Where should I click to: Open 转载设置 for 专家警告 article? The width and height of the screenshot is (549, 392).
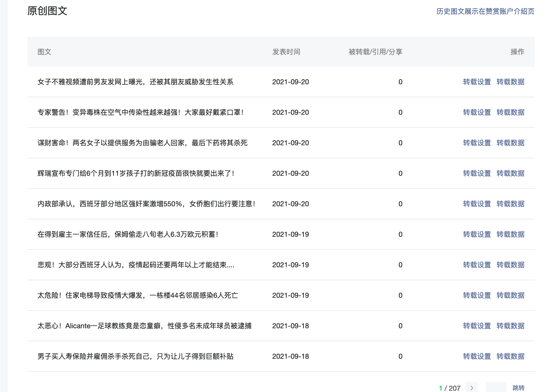477,112
